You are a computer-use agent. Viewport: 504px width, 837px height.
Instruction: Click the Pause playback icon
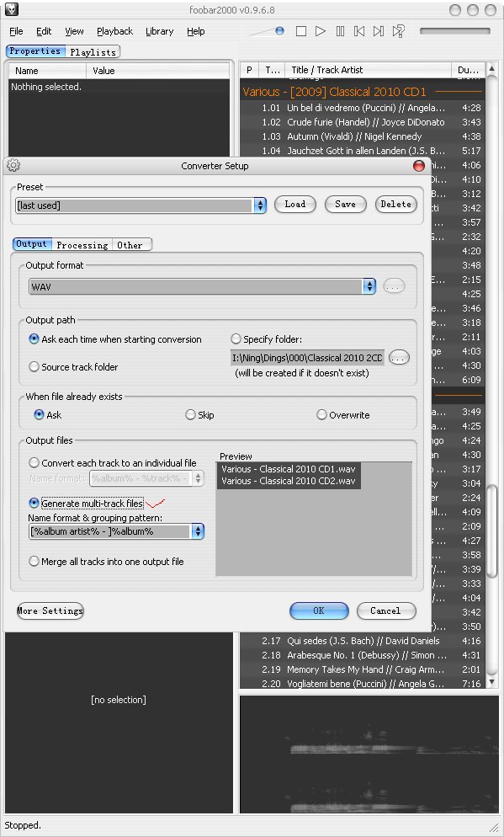coord(340,31)
